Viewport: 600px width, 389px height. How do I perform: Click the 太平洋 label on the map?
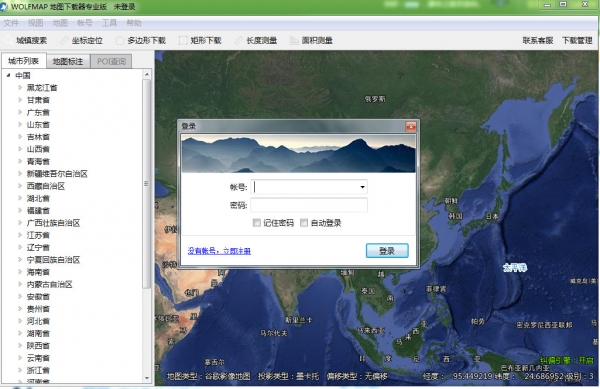(515, 268)
